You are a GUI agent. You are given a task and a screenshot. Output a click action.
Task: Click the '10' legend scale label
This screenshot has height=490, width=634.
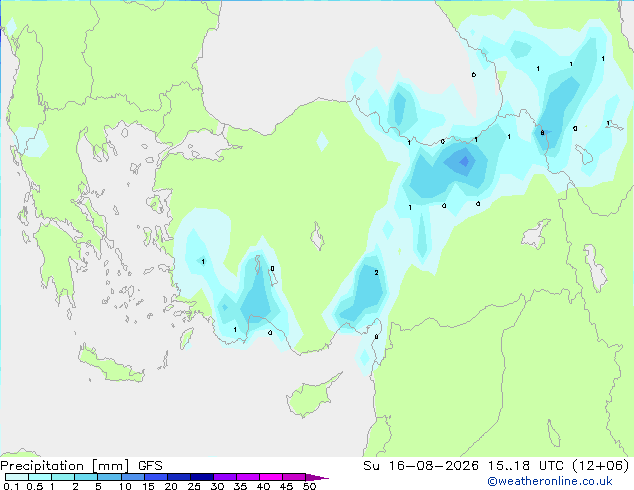tap(125, 486)
